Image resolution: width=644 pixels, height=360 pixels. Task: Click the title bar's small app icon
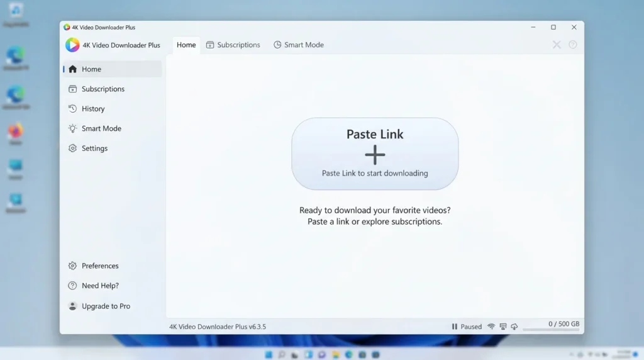pyautogui.click(x=67, y=27)
